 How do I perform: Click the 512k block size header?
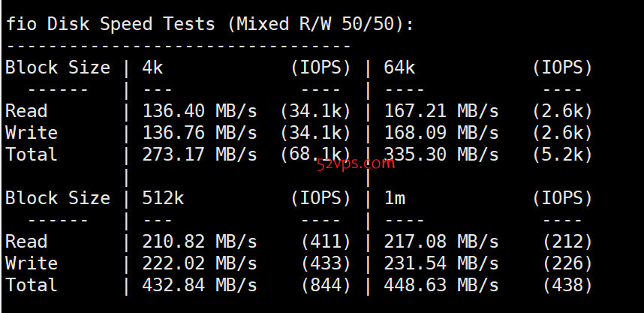tap(163, 198)
